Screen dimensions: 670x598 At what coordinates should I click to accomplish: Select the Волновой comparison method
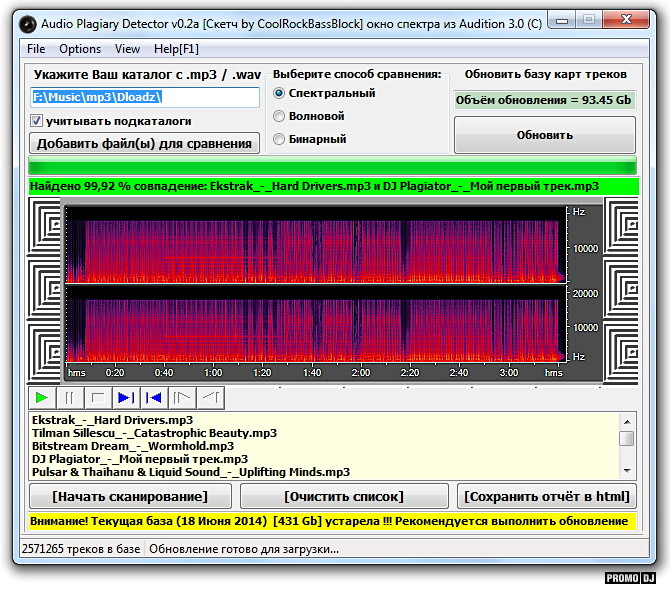(x=279, y=116)
